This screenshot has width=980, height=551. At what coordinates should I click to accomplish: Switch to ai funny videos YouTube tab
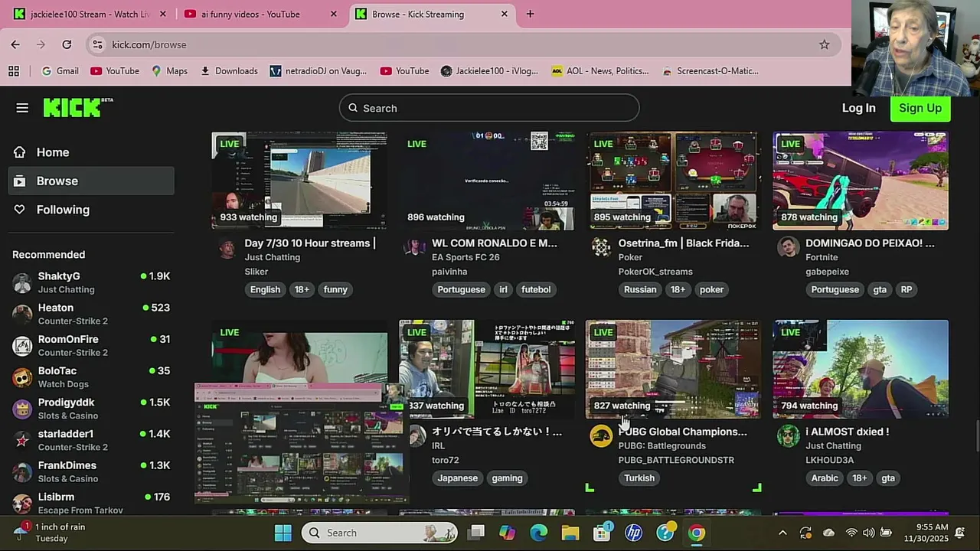(x=260, y=14)
